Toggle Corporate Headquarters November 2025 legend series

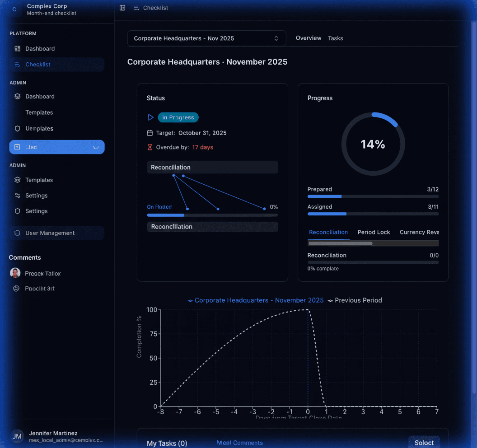(256, 300)
